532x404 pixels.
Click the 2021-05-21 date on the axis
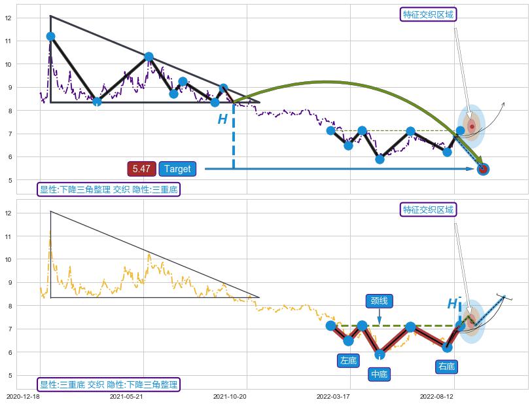pyautogui.click(x=126, y=396)
